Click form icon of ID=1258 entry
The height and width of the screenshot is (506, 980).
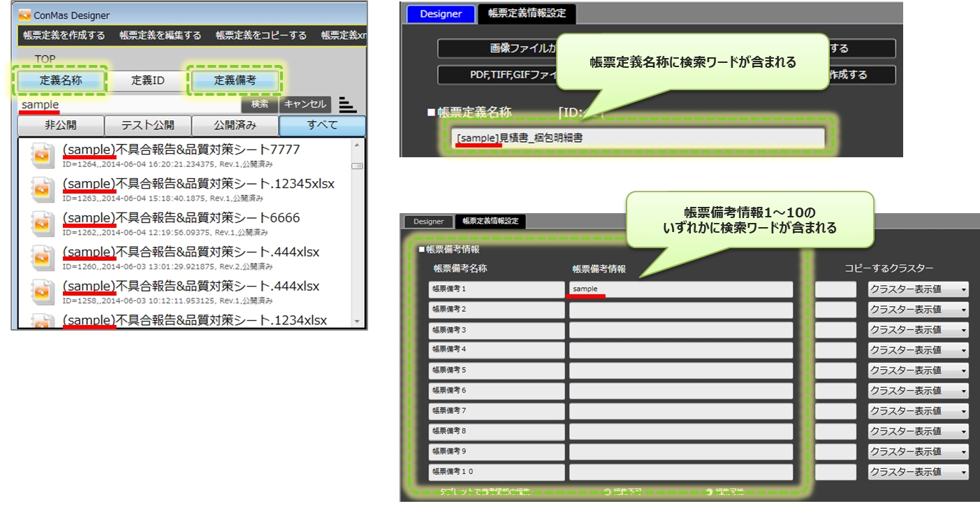(43, 292)
